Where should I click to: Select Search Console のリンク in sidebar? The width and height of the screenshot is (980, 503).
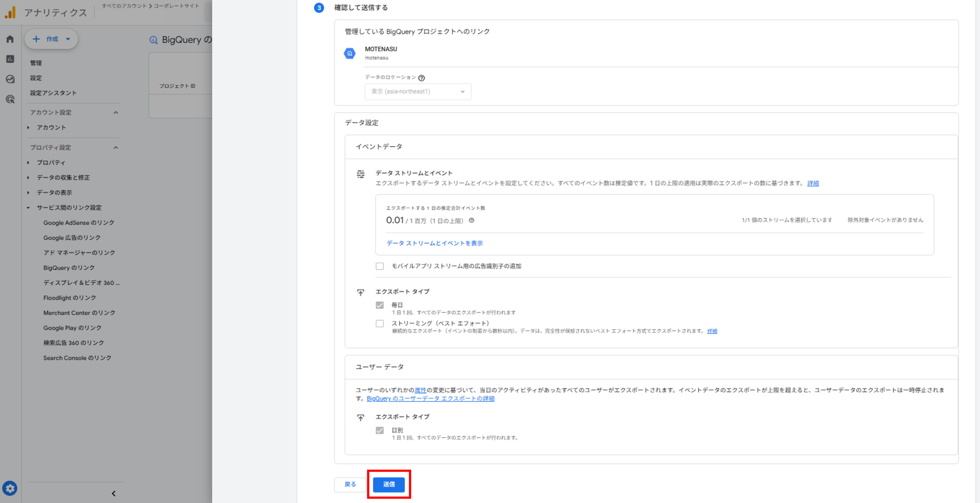pos(77,358)
